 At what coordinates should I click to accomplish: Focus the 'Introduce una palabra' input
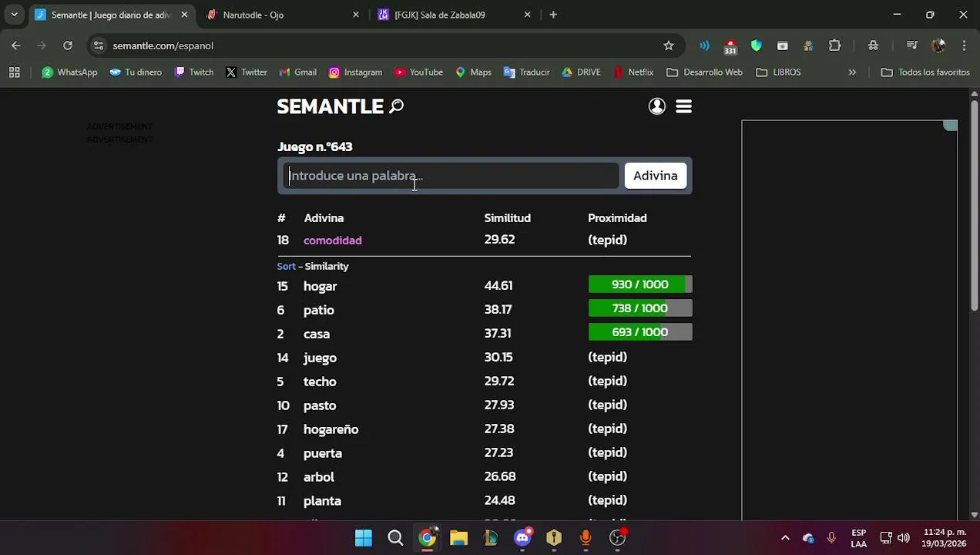tap(451, 176)
